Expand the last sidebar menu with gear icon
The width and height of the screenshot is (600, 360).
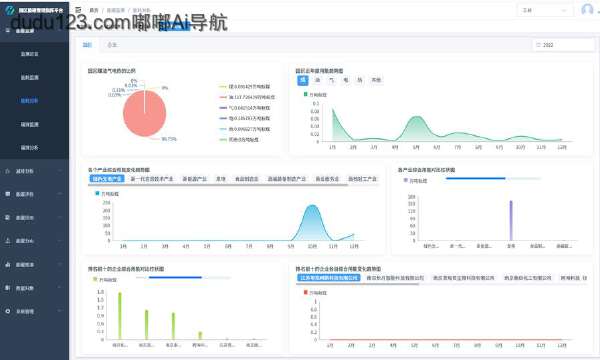tap(34, 311)
